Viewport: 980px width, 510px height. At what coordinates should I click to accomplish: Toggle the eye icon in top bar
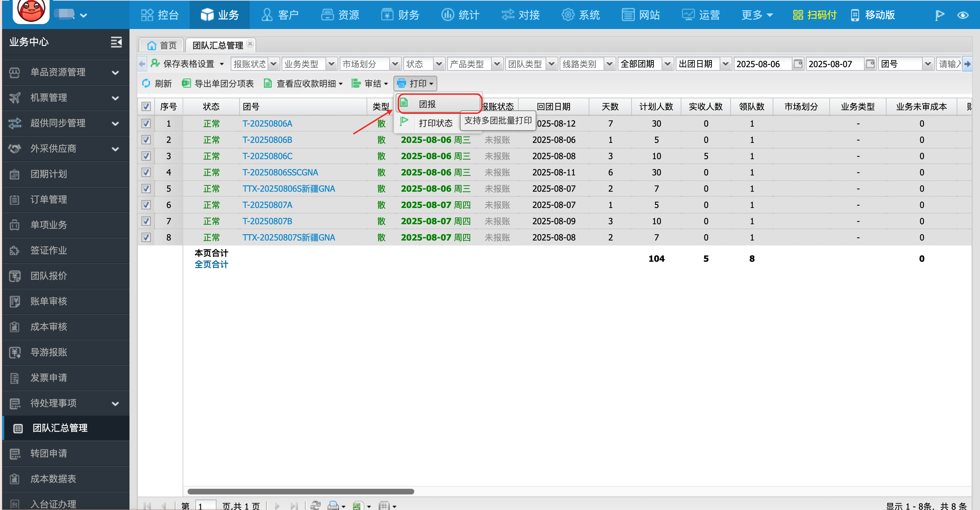(963, 15)
